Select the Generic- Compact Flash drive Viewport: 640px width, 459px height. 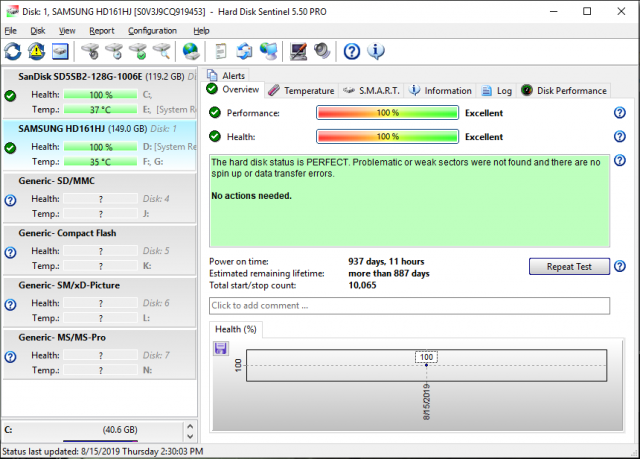[100, 233]
